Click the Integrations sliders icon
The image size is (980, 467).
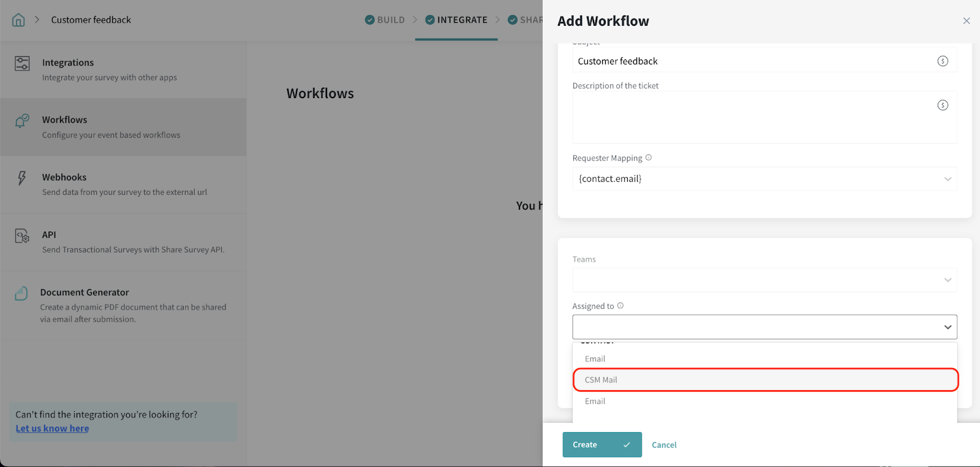pyautogui.click(x=22, y=63)
